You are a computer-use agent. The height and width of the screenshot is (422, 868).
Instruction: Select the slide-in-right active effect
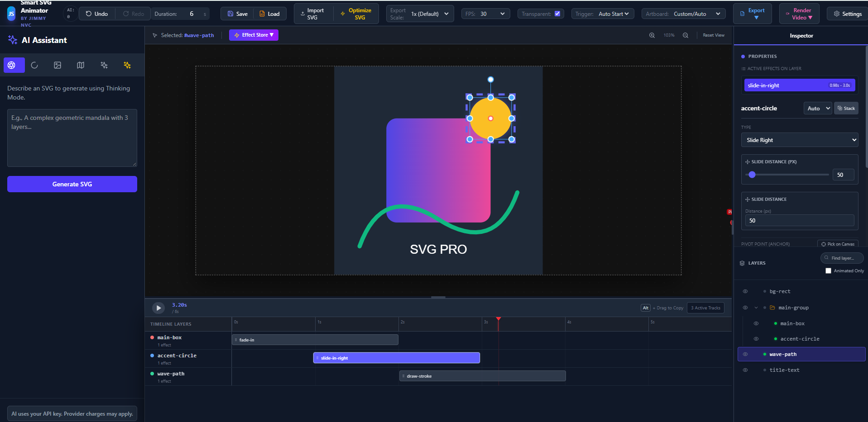pos(800,85)
